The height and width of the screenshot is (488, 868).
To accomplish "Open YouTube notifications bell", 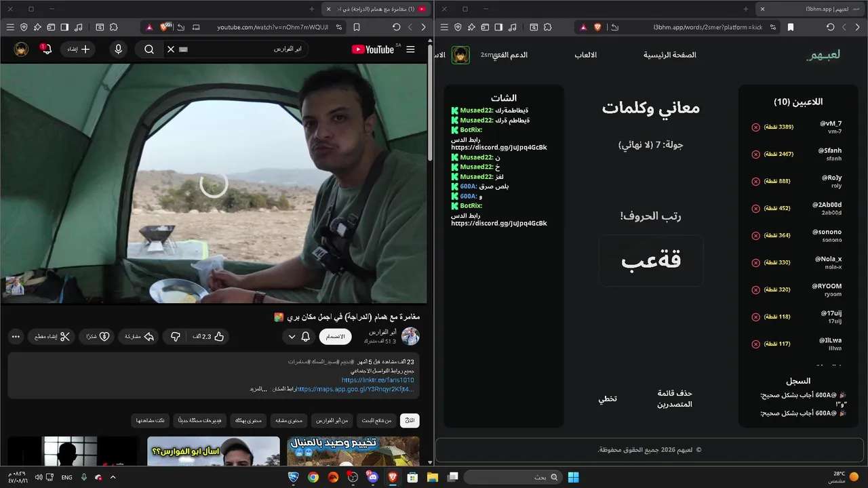I will [x=46, y=49].
